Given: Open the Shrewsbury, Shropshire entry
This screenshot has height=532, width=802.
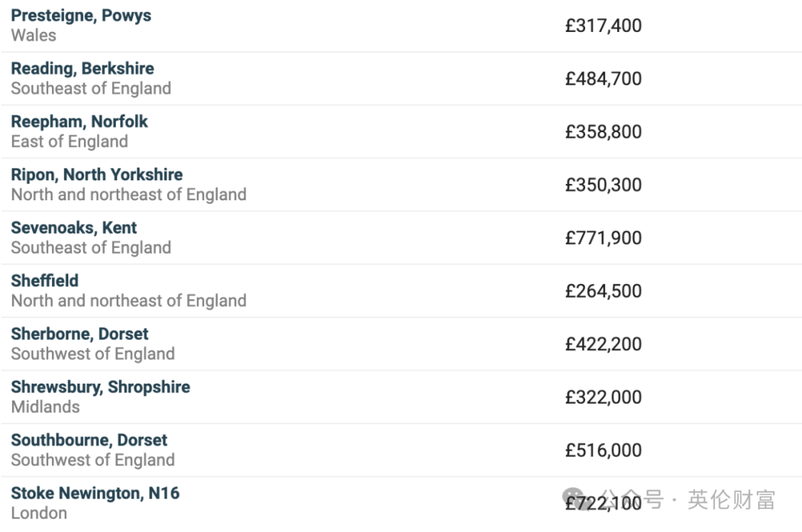Looking at the screenshot, I should [x=100, y=387].
